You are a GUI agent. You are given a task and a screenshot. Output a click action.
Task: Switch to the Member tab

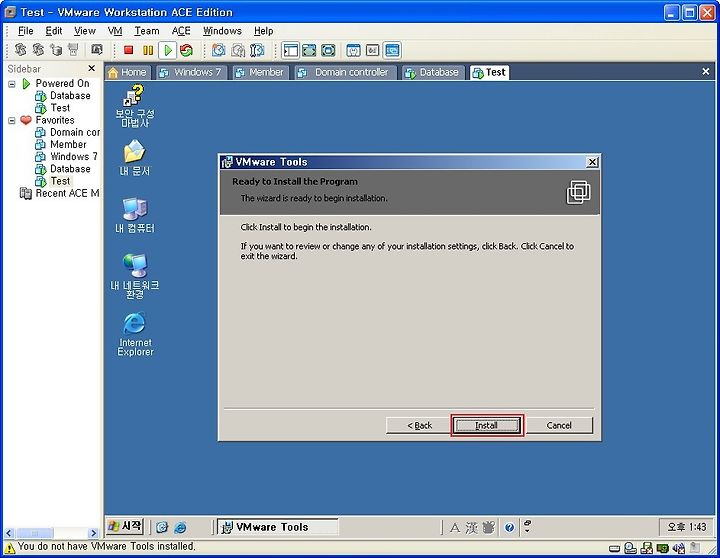pos(260,73)
